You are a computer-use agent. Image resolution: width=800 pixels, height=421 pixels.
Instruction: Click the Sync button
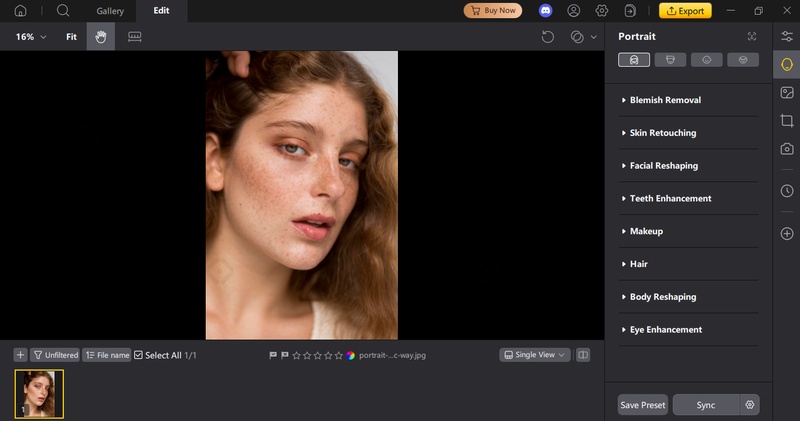click(x=706, y=405)
